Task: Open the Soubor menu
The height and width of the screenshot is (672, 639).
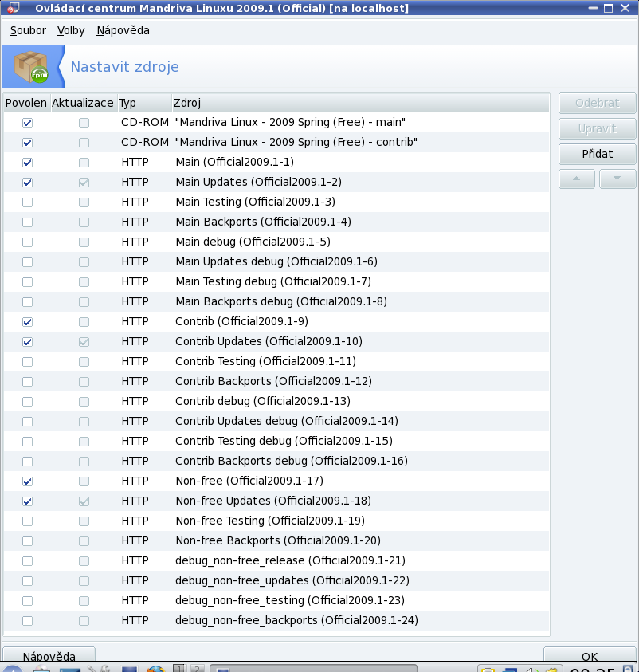Action: pyautogui.click(x=28, y=30)
